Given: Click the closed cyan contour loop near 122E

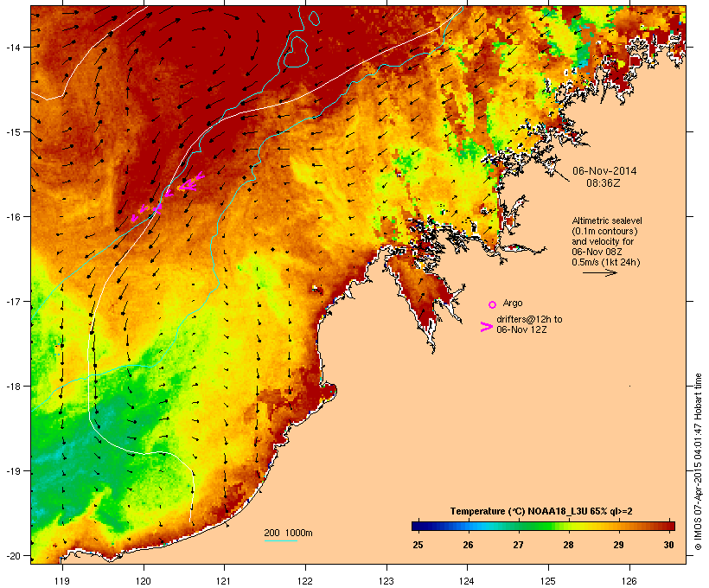Looking at the screenshot, I should click(296, 51).
